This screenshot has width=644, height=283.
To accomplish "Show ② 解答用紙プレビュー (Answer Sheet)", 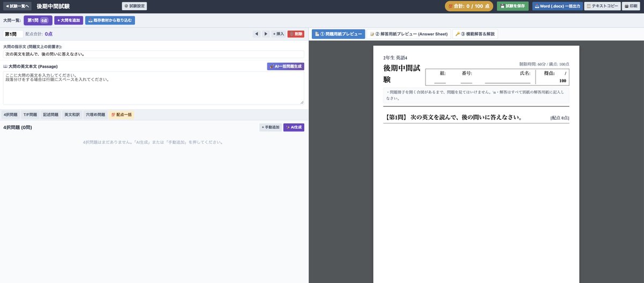I will pyautogui.click(x=409, y=34).
